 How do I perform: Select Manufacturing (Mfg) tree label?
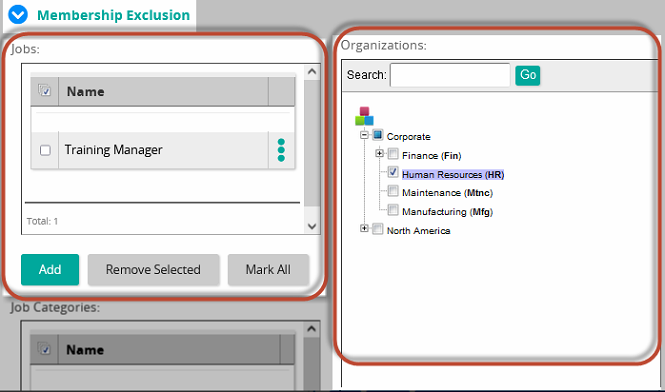pos(447,212)
